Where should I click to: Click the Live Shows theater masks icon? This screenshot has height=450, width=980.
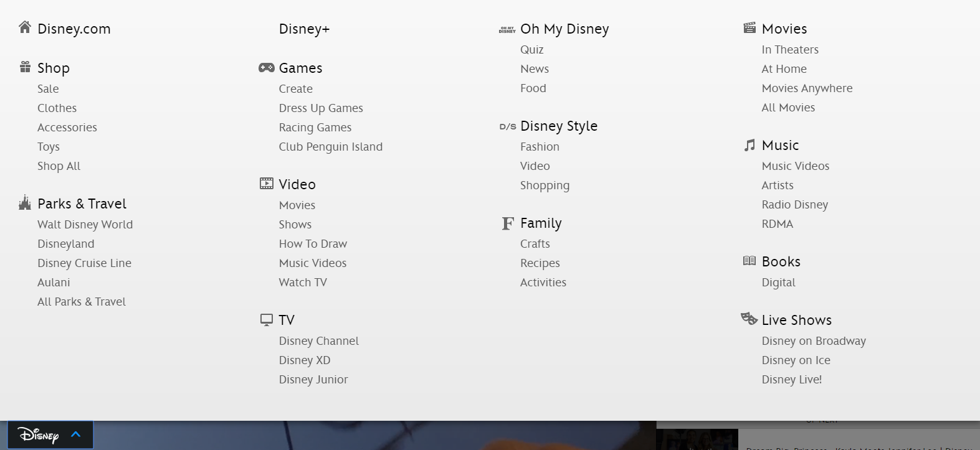[749, 319]
